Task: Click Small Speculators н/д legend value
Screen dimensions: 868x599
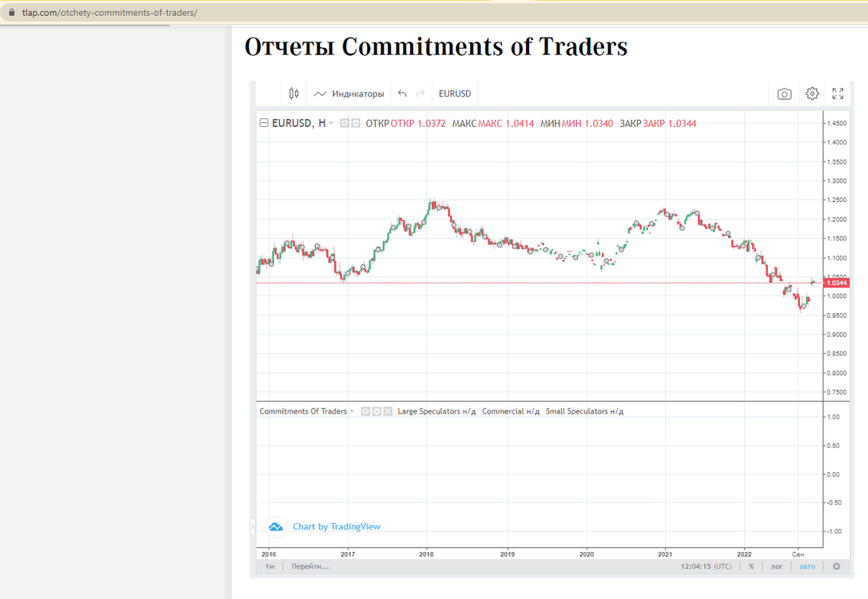Action: (x=584, y=411)
